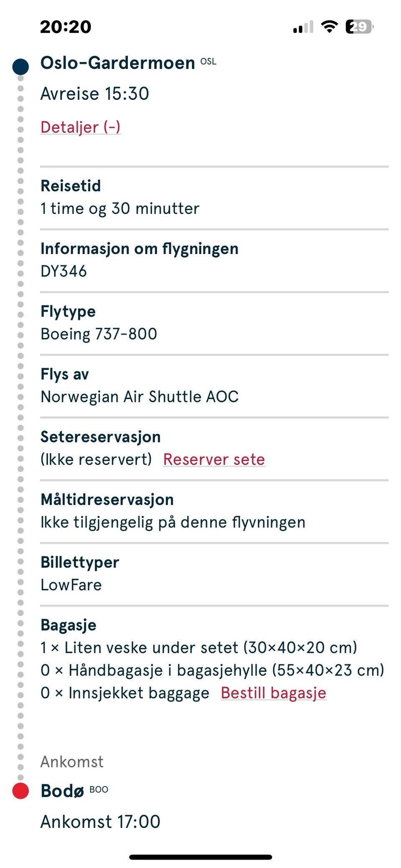Collapse the Detaljer (-) section
401x868 pixels.
click(81, 127)
